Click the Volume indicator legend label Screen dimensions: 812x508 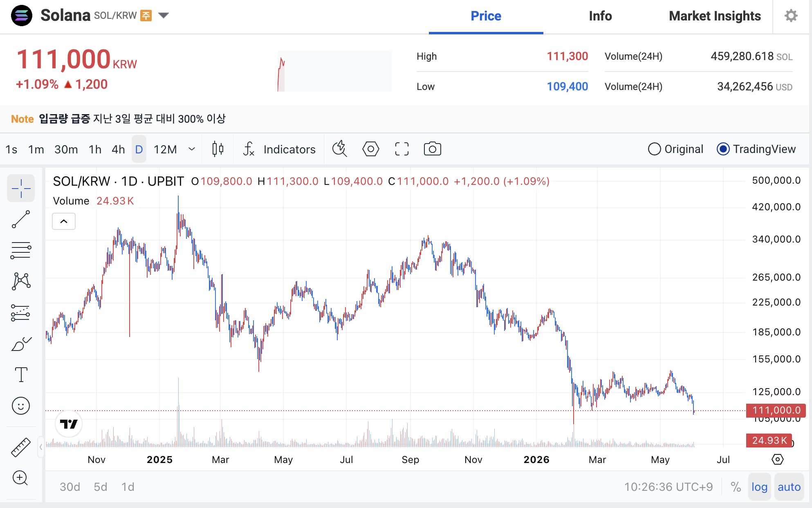click(71, 201)
